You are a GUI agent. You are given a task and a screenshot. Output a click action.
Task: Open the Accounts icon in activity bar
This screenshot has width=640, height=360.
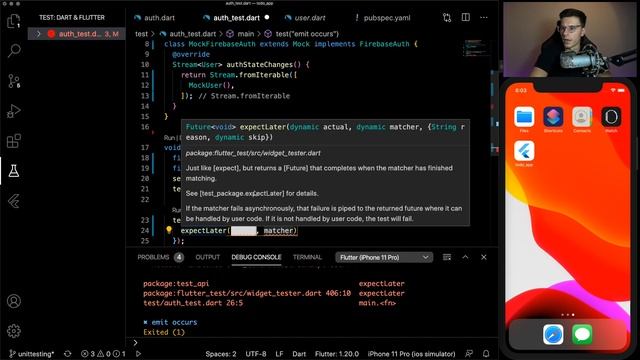(x=14, y=301)
